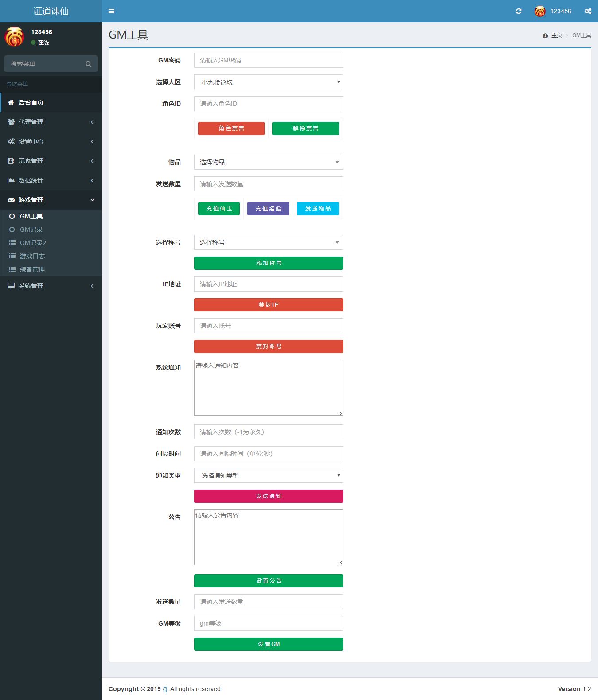Click the home icon beside 后台首页
Viewport: 598px width, 700px height.
click(x=11, y=102)
